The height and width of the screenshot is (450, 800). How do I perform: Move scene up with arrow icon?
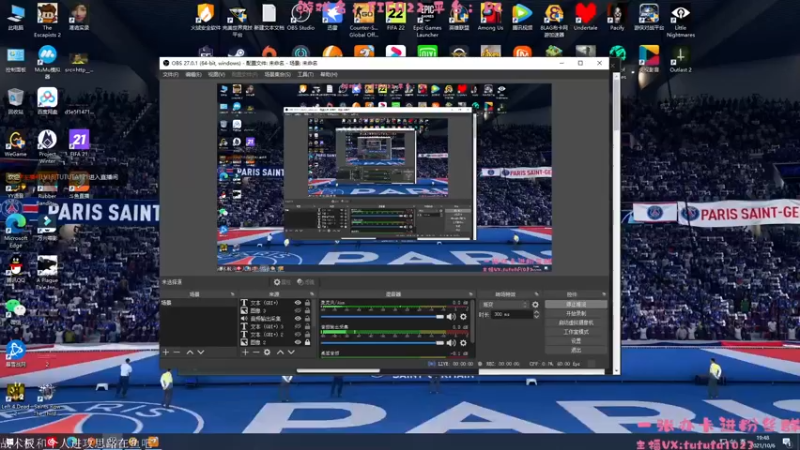pos(190,352)
